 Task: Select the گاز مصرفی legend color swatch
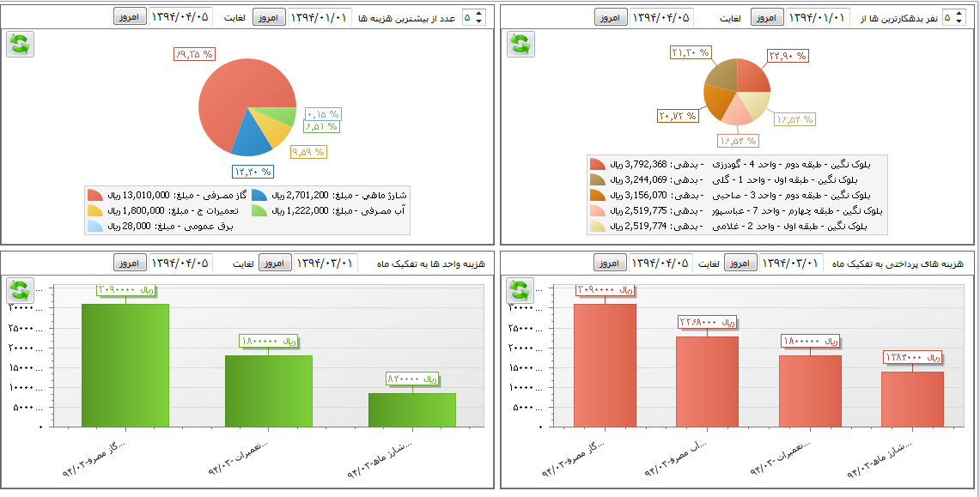click(95, 196)
